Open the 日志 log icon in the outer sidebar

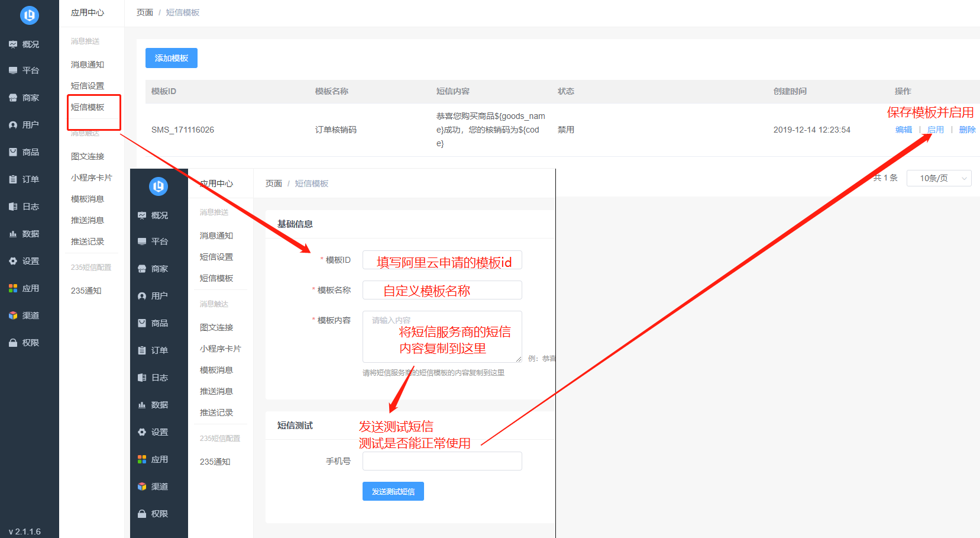tap(13, 207)
